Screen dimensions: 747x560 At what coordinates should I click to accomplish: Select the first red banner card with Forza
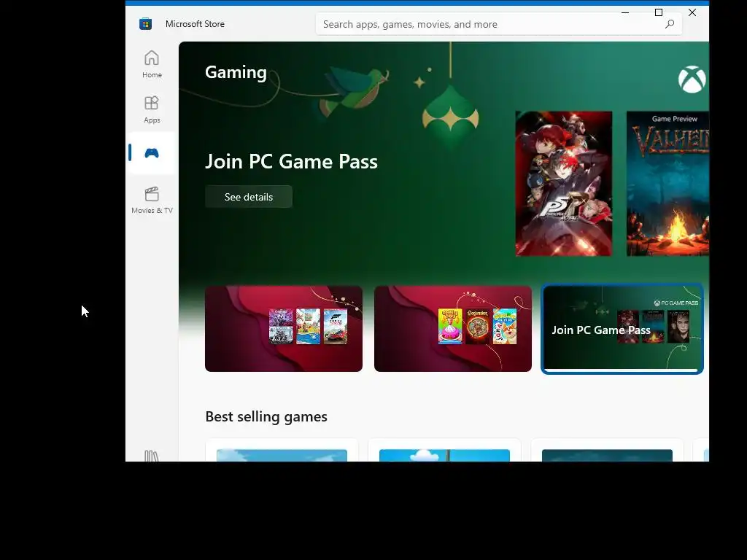click(284, 329)
